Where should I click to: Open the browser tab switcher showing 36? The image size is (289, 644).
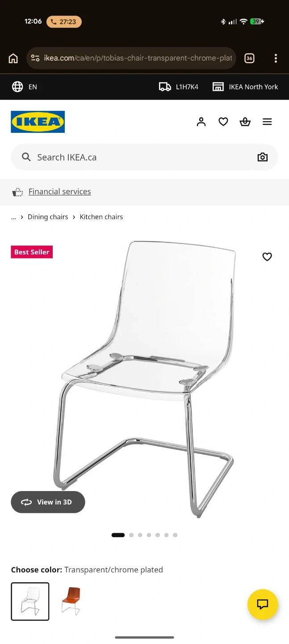pos(249,58)
